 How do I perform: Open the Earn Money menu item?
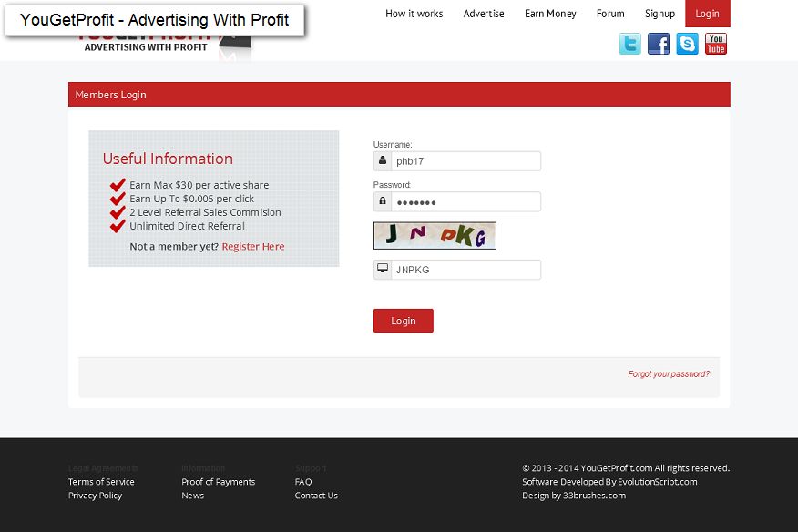pos(550,14)
